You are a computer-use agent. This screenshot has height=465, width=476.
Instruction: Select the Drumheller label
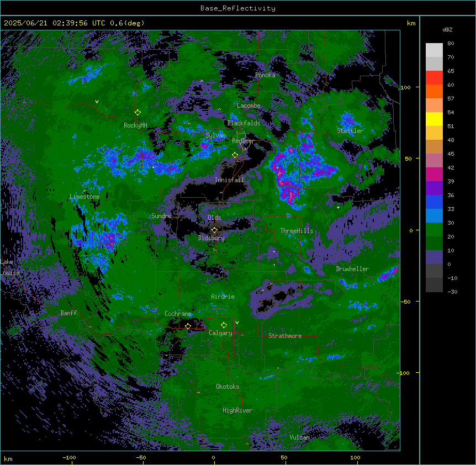click(x=352, y=269)
